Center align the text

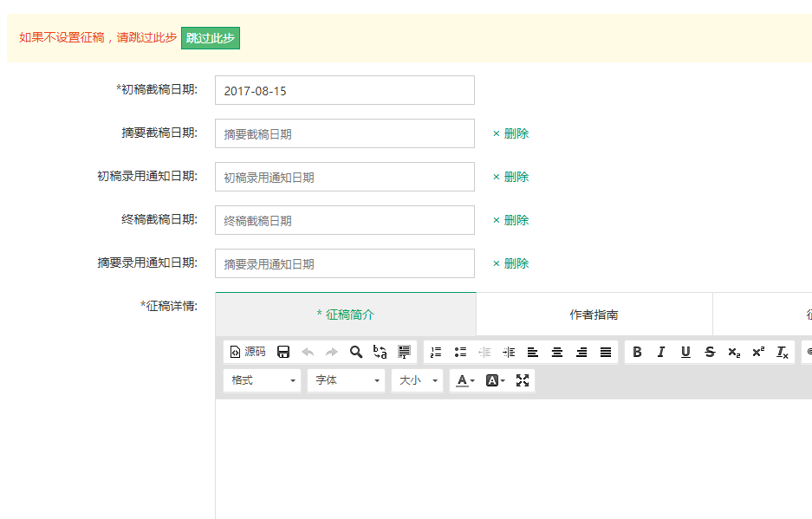557,352
